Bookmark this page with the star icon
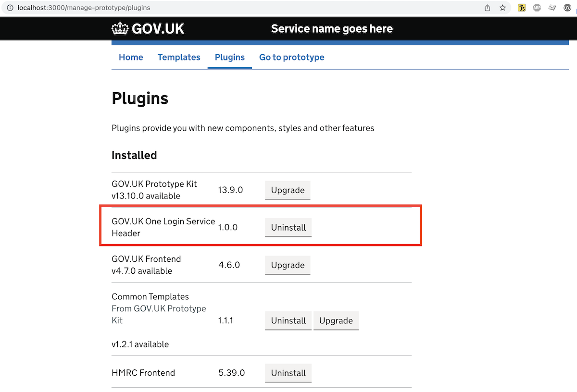The width and height of the screenshot is (577, 392). tap(502, 8)
